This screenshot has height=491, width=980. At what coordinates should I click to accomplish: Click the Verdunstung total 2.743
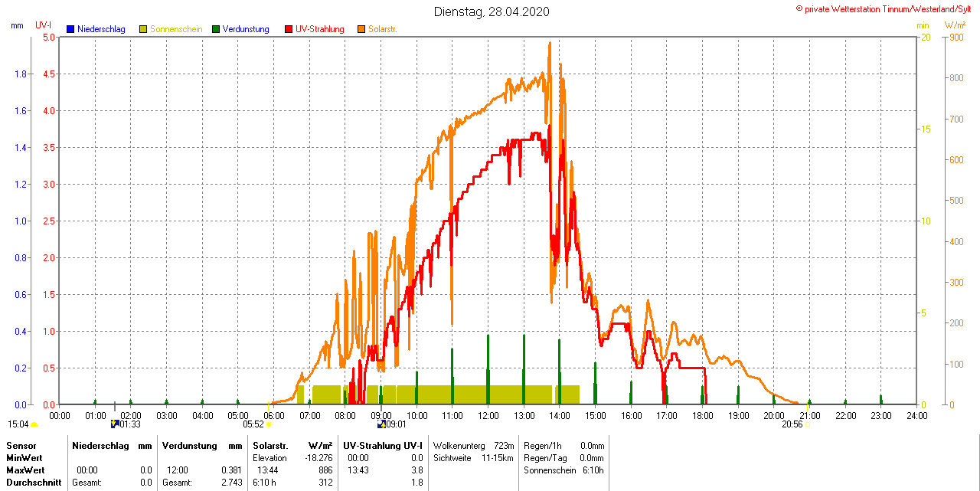coord(231,483)
